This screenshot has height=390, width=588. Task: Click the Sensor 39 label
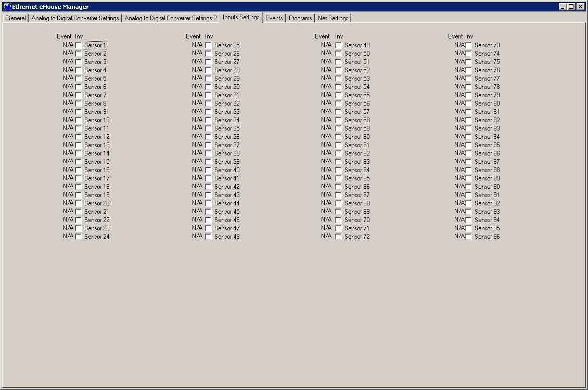pos(227,162)
